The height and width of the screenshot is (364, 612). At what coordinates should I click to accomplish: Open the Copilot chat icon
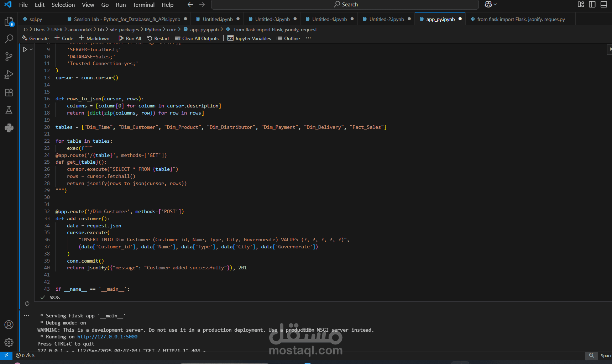tap(488, 4)
